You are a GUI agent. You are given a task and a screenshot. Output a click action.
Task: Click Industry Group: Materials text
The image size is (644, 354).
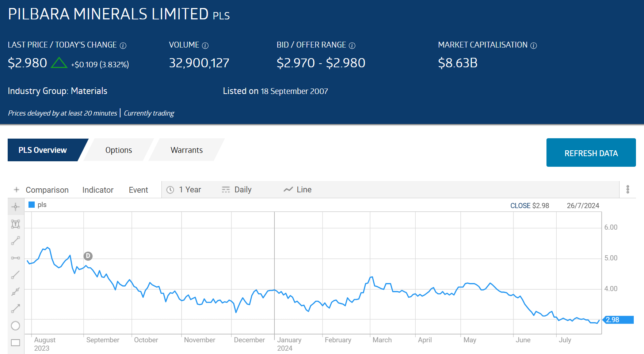tap(57, 91)
